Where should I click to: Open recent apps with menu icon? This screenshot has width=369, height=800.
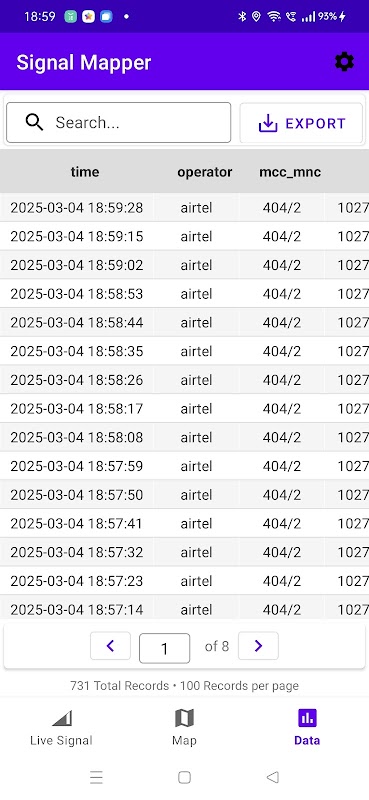pos(96,777)
